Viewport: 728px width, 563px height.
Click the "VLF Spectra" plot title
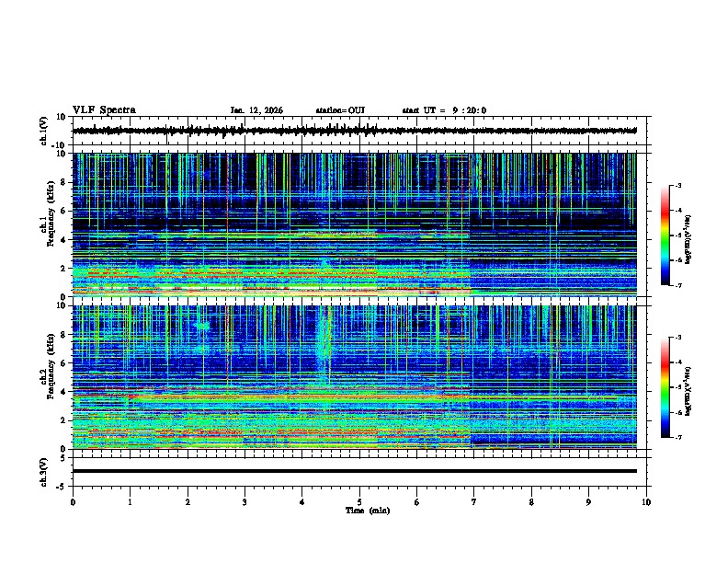coord(104,110)
